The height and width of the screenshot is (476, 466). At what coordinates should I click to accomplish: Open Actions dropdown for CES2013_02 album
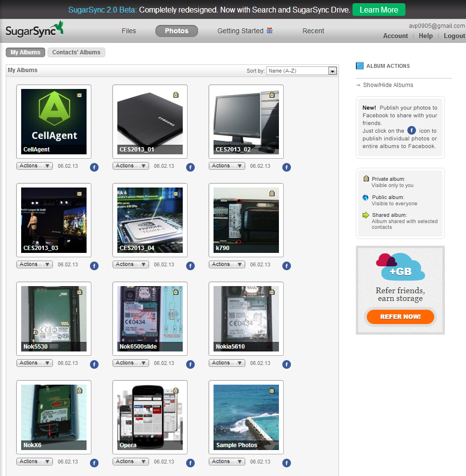pyautogui.click(x=227, y=166)
